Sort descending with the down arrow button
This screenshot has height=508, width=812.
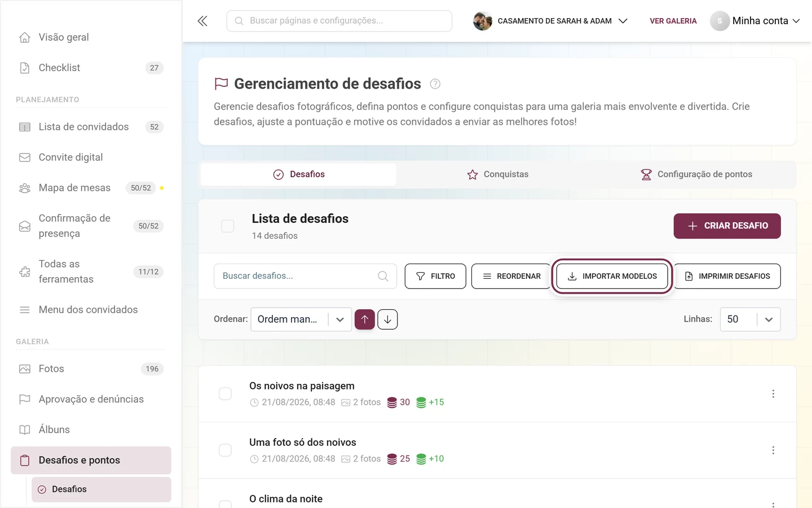coord(387,319)
